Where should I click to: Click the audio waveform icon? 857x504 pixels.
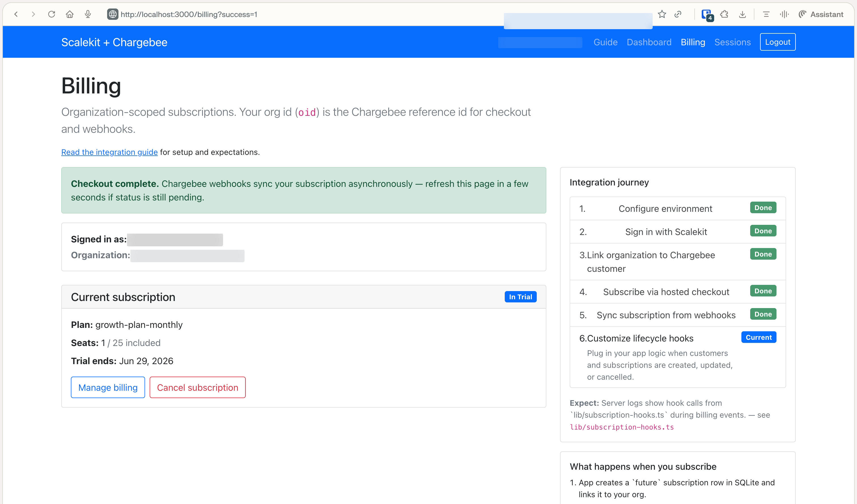(784, 14)
